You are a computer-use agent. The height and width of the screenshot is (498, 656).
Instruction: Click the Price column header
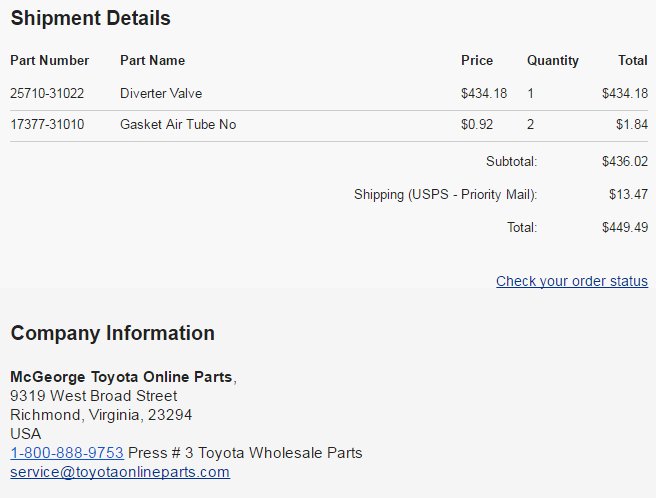(x=477, y=60)
